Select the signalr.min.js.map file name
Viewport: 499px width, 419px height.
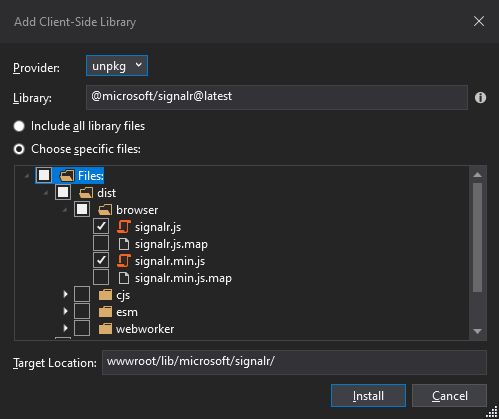183,278
